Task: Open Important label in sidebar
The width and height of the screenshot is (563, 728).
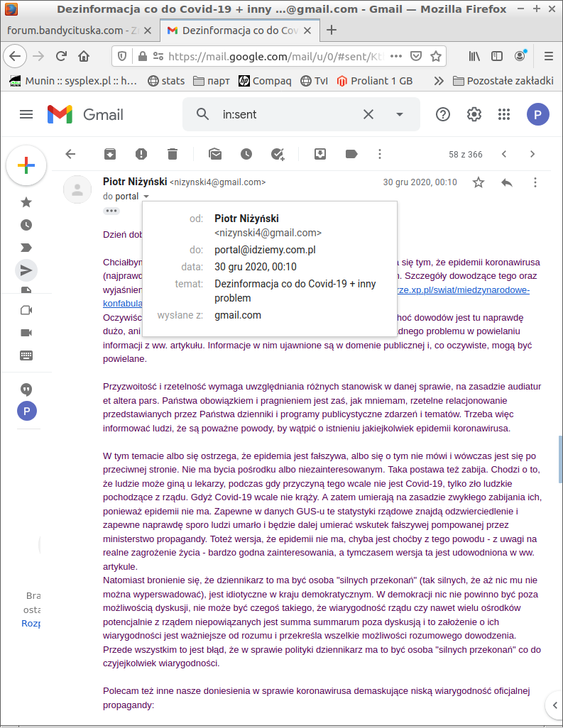Action: click(x=26, y=248)
